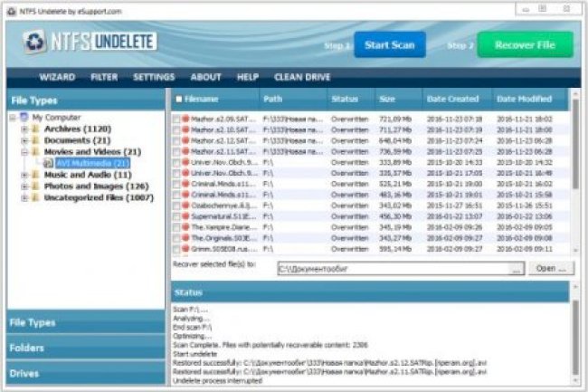Click the red status icon of Mazhor.s2.11.SAT
Viewport: 588px width, 392px height.
(x=185, y=151)
